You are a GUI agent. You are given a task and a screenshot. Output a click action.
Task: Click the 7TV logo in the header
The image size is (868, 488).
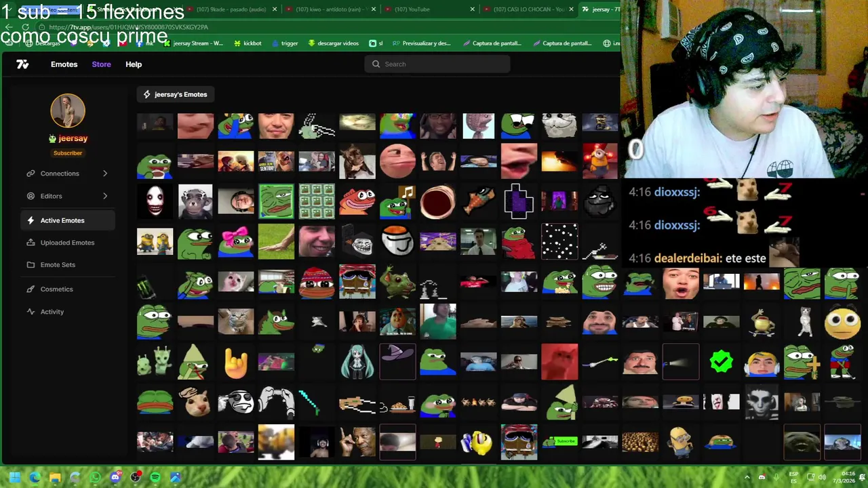click(x=22, y=64)
